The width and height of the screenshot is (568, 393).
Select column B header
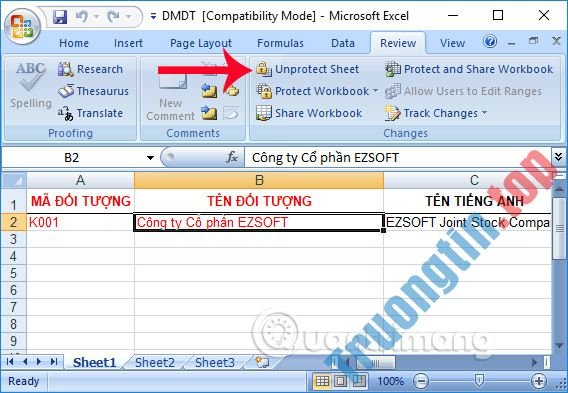tap(259, 180)
